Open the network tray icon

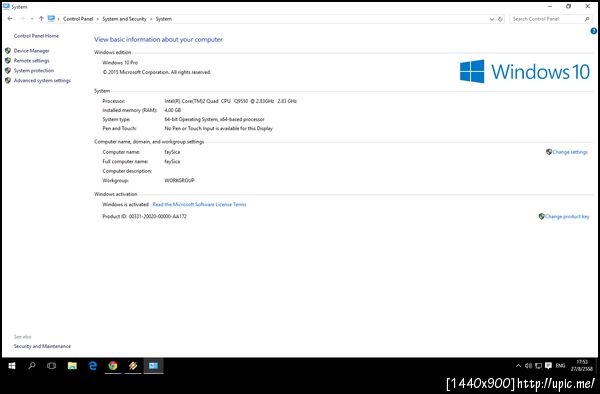click(538, 366)
